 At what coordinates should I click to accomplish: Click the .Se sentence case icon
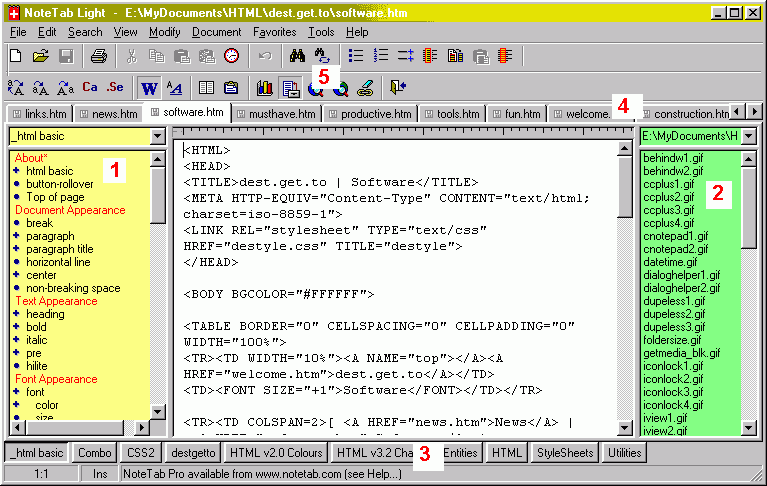click(115, 88)
